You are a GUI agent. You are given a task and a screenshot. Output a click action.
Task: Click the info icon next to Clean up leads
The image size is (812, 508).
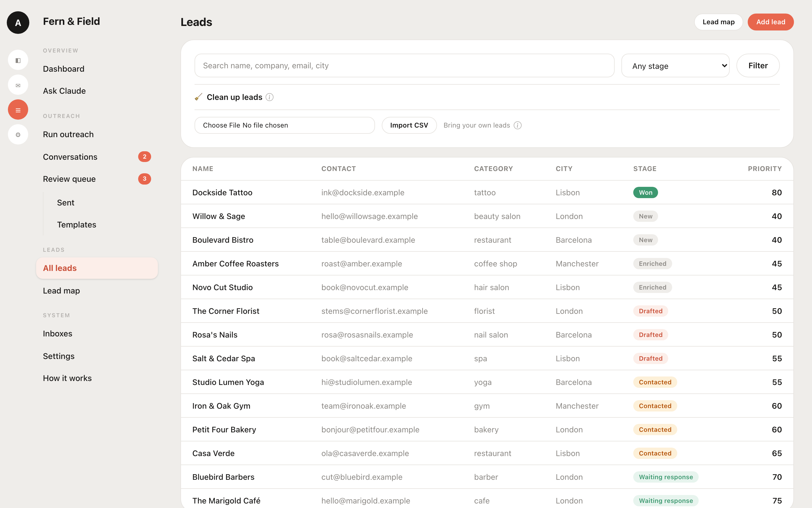coord(270,97)
